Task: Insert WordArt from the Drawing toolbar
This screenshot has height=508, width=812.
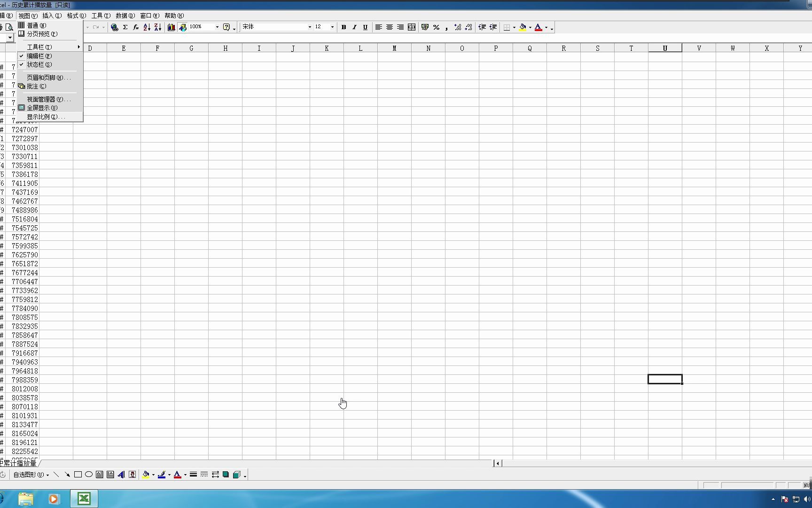Action: click(121, 475)
